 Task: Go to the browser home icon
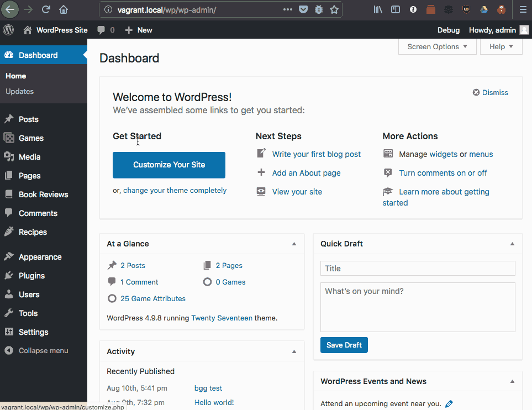tap(64, 9)
